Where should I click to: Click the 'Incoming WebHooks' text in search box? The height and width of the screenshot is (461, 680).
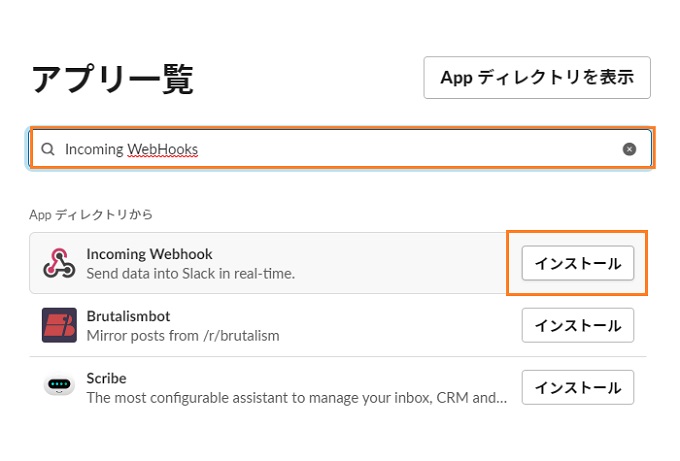pyautogui.click(x=131, y=149)
